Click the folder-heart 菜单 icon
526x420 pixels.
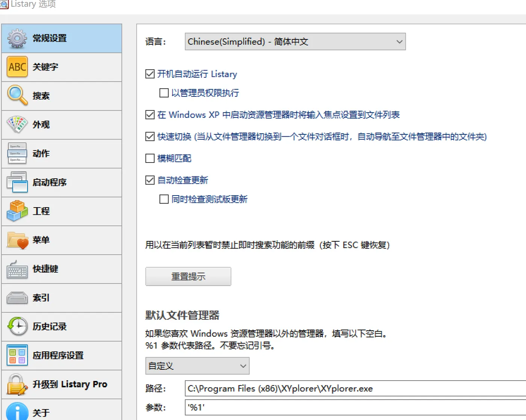tap(17, 240)
